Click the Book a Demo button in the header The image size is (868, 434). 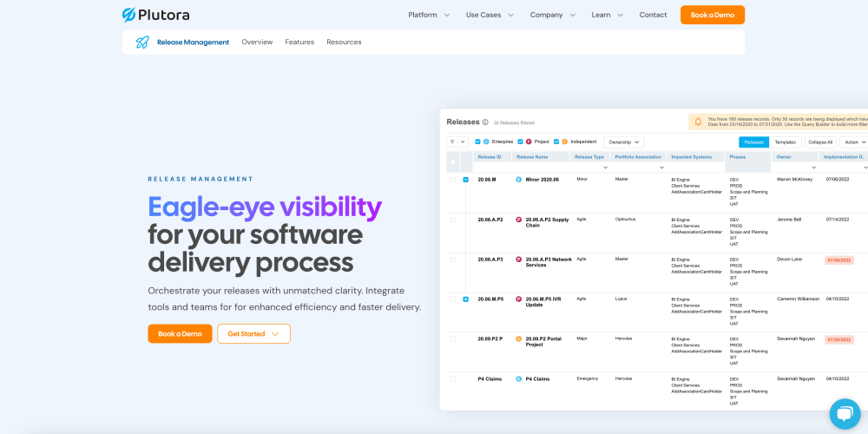tap(712, 15)
